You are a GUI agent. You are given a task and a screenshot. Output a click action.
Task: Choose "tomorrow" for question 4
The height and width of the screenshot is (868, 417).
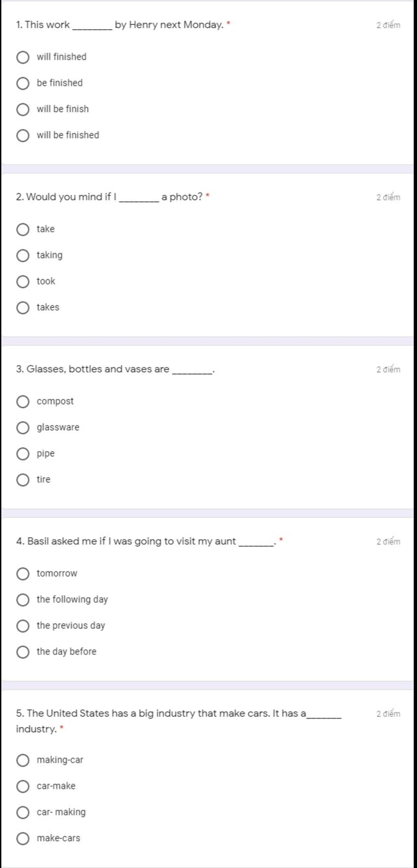[x=23, y=574]
